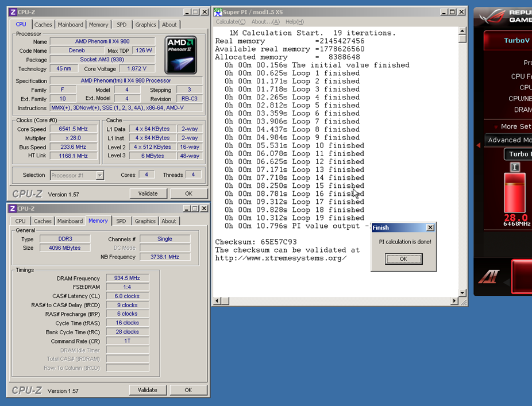Click the TurboV tab in ROG panel
This screenshot has width=532, height=406.
point(508,40)
